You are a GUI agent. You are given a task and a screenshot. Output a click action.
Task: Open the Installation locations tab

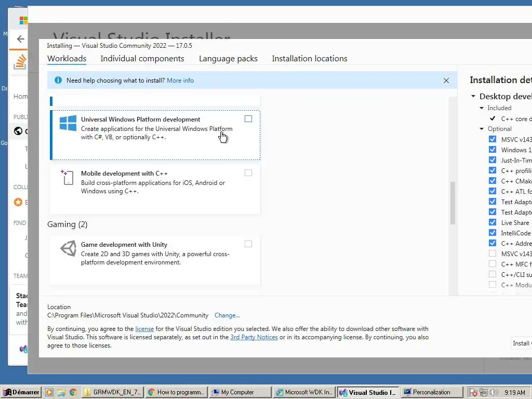[310, 58]
